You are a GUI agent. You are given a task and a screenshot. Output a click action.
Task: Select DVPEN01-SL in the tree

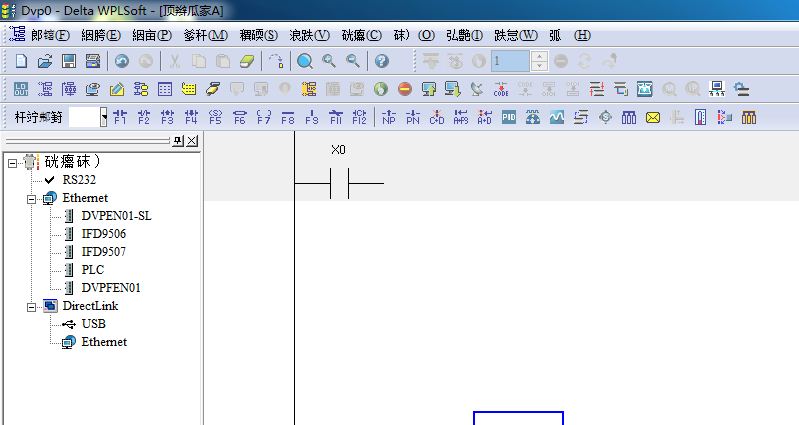point(116,216)
